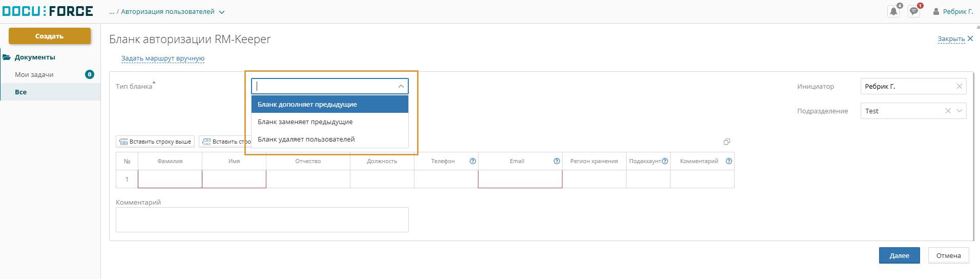Screen dimensions: 980x279
Task: Click the Документы folder icon
Action: (7, 57)
